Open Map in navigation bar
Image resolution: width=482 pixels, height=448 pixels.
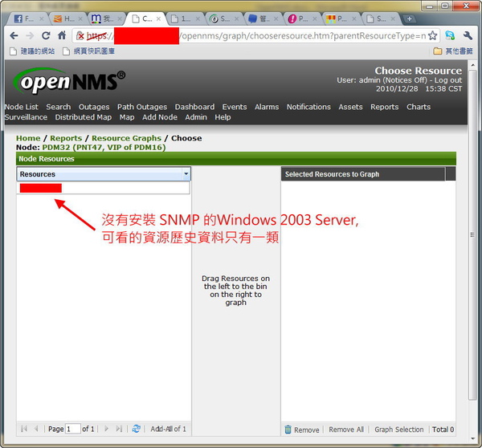pos(127,117)
